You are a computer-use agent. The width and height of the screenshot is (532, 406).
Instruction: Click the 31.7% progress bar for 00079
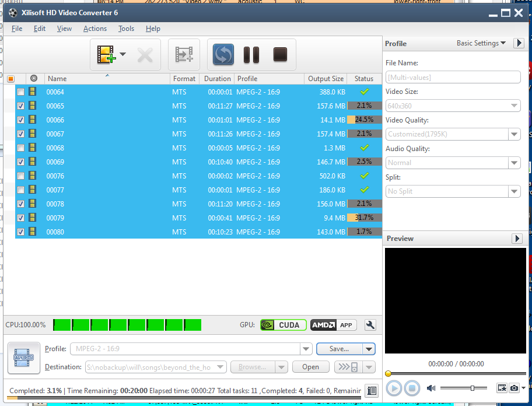[x=365, y=218]
